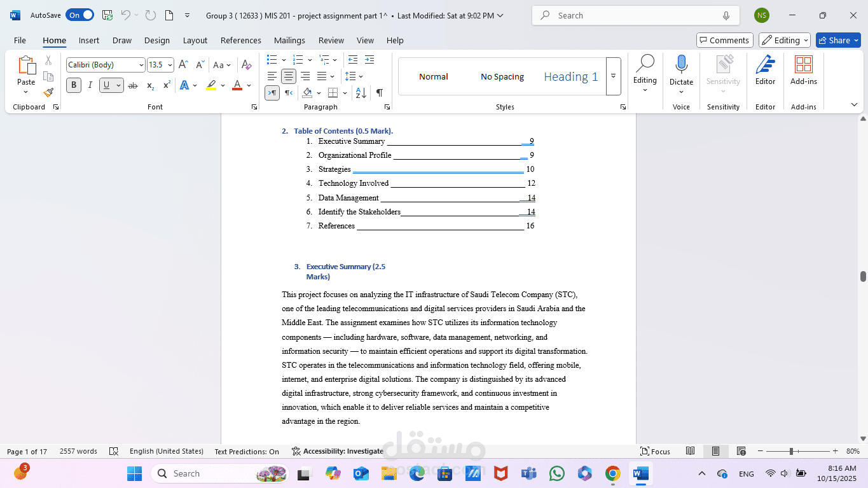Toggle center alignment
This screenshot has height=488, width=868.
coord(289,76)
